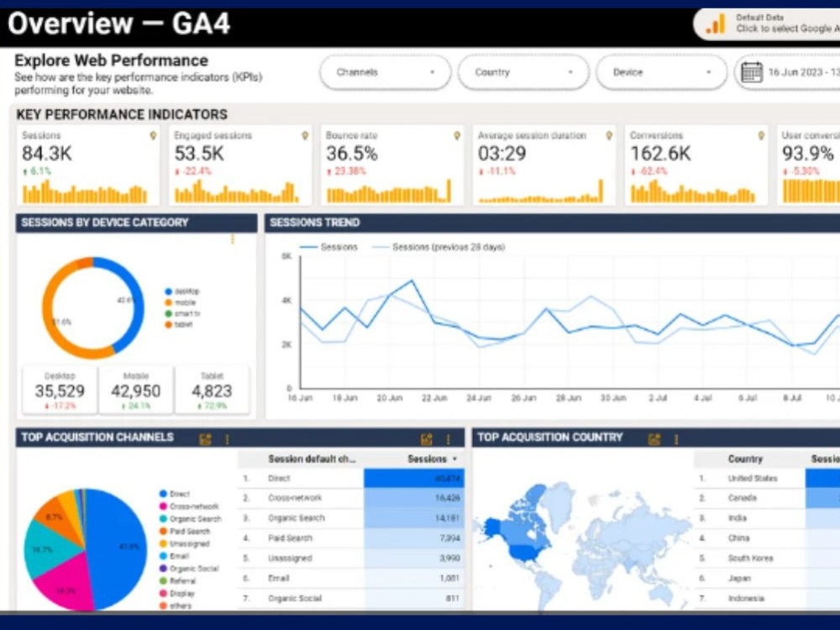Viewport: 840px width, 630px height.
Task: Click lightbulb icon on Average session duration card
Action: point(608,135)
